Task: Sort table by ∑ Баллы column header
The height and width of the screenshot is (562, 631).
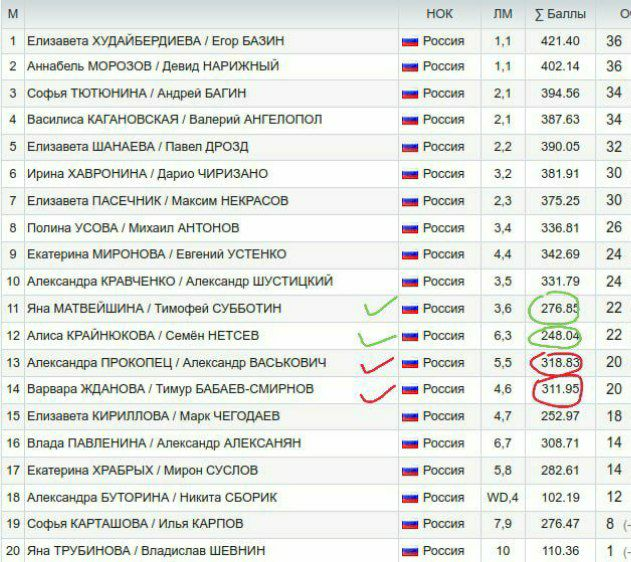Action: click(x=559, y=14)
